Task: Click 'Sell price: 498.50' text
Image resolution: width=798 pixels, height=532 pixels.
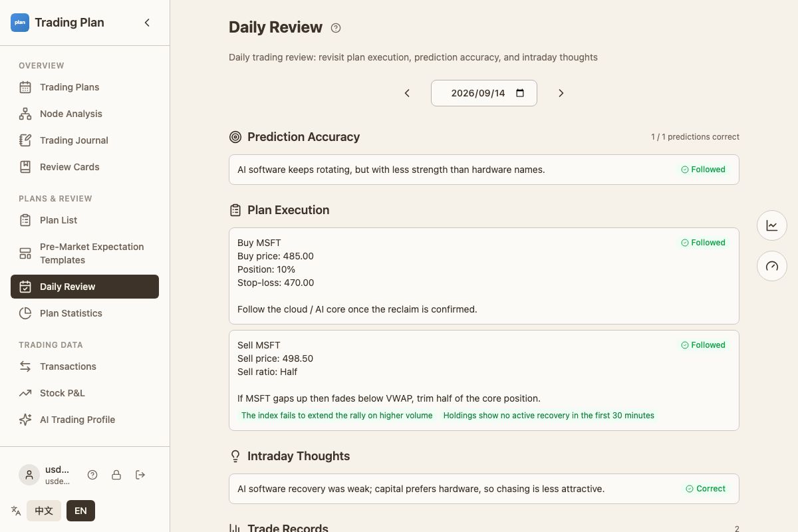Action: pos(275,358)
